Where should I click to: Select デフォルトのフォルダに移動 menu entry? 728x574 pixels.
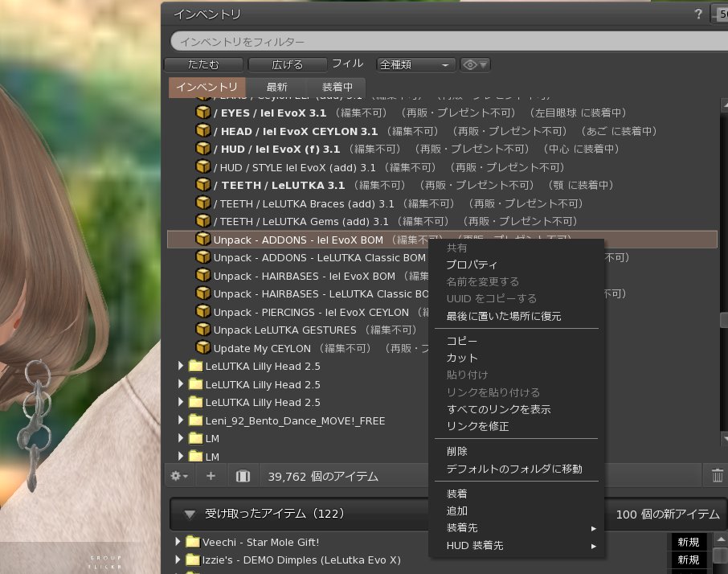click(516, 469)
